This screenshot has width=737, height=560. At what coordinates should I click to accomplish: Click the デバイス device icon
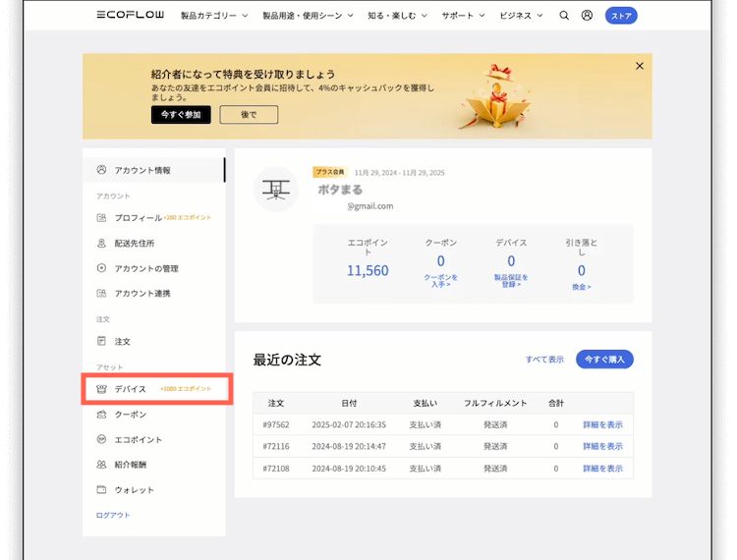pyautogui.click(x=101, y=389)
